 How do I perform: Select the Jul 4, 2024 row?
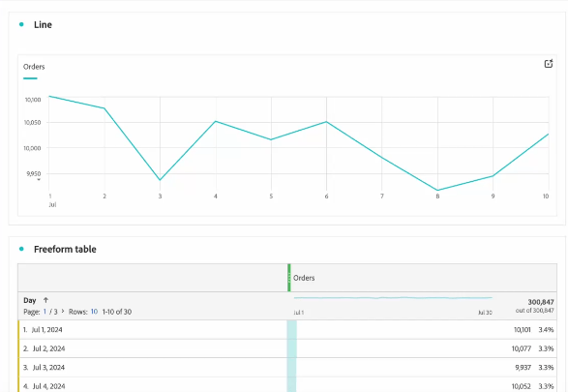coord(287,385)
